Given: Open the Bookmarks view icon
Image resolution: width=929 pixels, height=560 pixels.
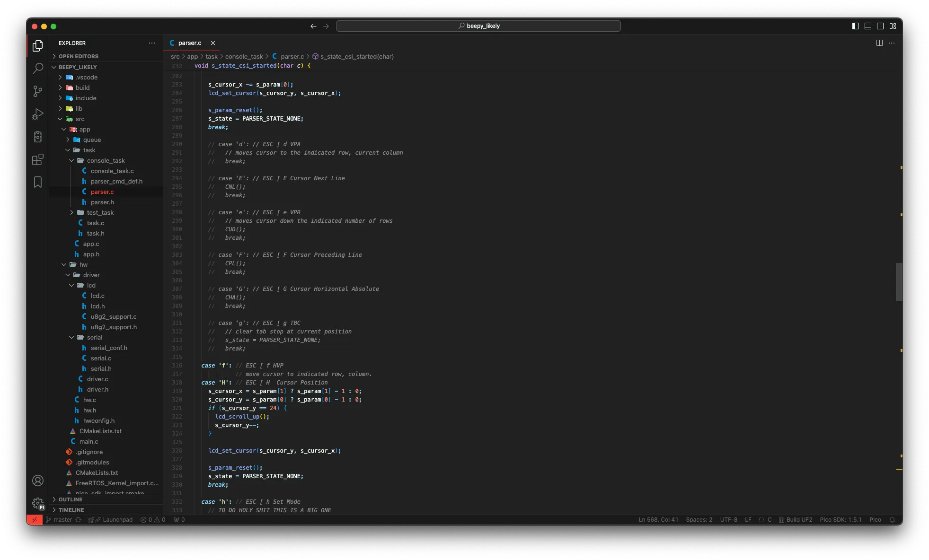Looking at the screenshot, I should point(38,182).
